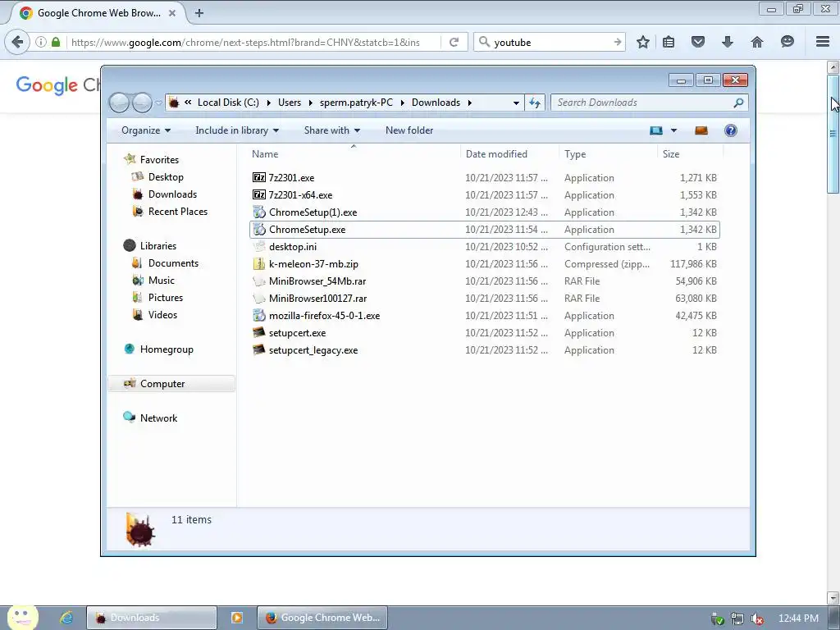The width and height of the screenshot is (840, 630).
Task: Open the recent pages dropdown near back buttons
Action: pyautogui.click(x=158, y=103)
